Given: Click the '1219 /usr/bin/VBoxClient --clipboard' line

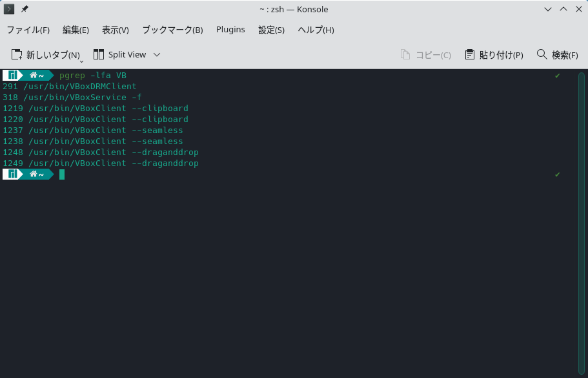Looking at the screenshot, I should [x=96, y=108].
